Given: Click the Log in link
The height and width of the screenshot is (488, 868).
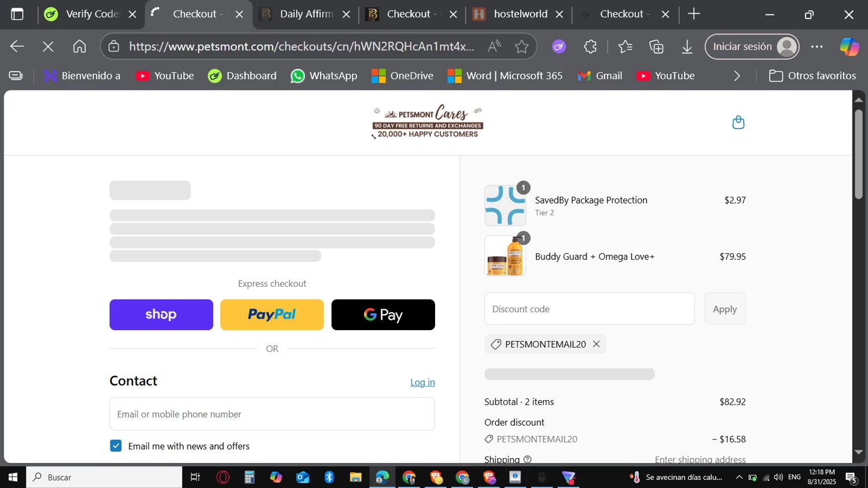Looking at the screenshot, I should (422, 382).
